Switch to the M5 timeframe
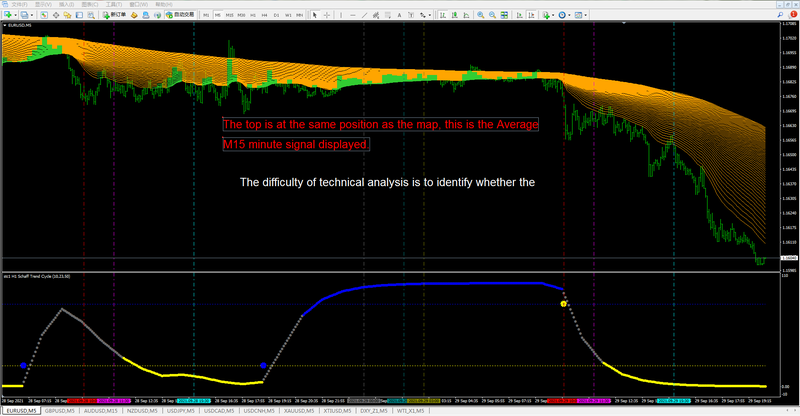800x416 pixels. coord(218,15)
